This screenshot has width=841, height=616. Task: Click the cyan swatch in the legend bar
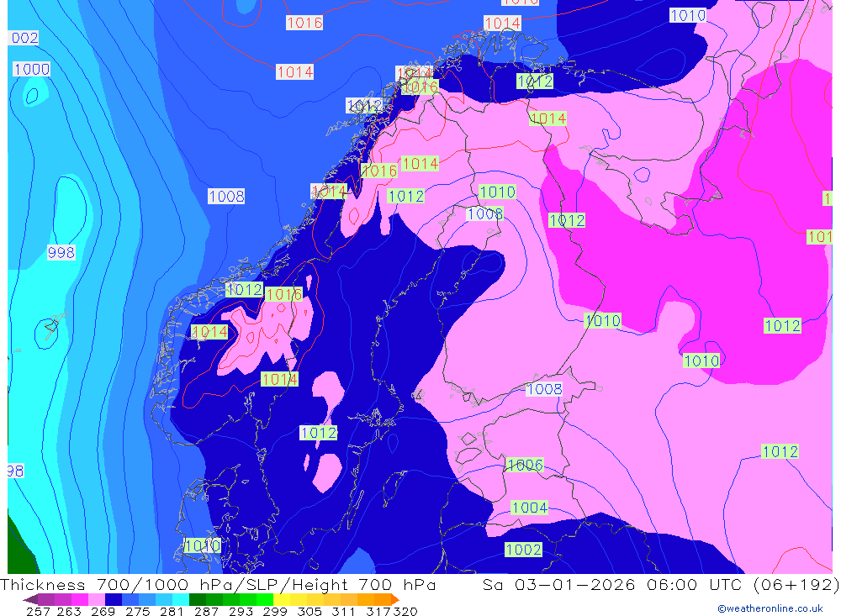181,599
